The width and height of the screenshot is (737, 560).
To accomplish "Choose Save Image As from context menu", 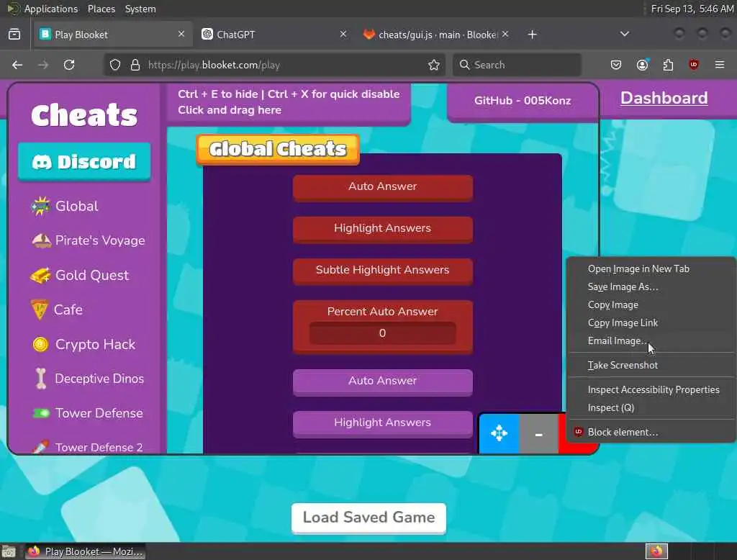I will 651,286.
